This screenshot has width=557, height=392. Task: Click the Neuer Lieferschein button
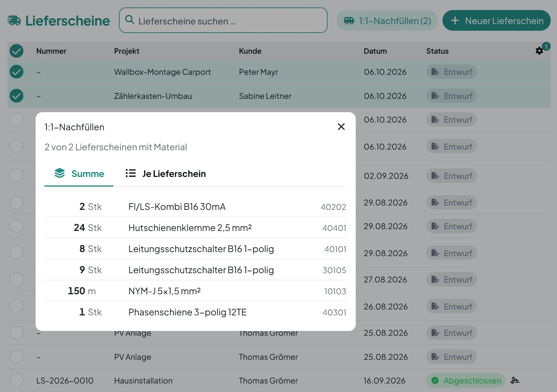[x=497, y=20]
